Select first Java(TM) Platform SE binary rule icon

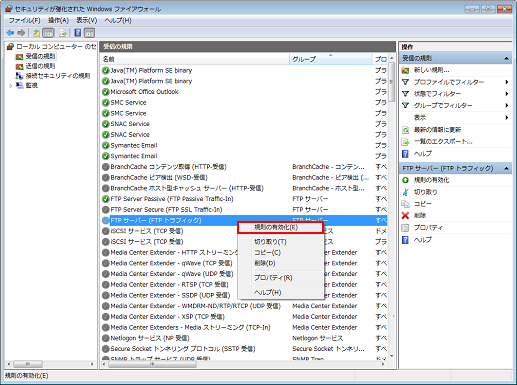106,70
